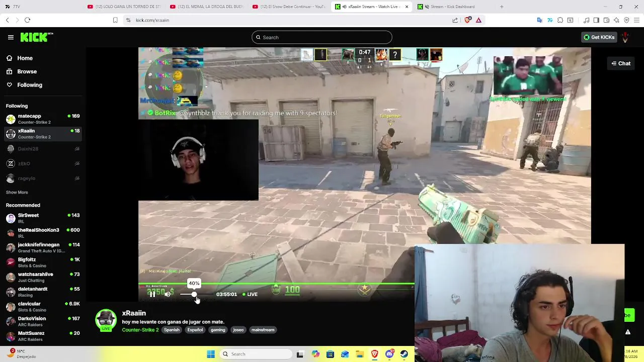Open Brave Shields lion icon
Image resolution: width=644 pixels, height=362 pixels.
pos(468,20)
